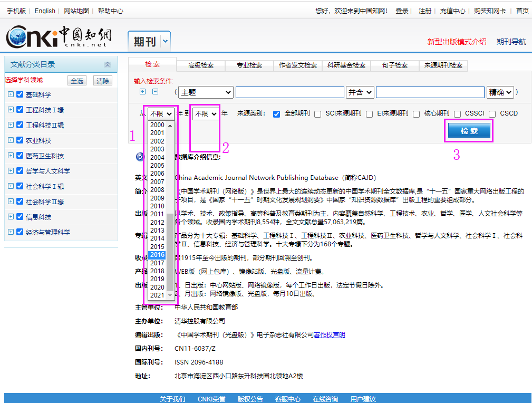
Task: Open the 著作权声明 link
Action: (x=330, y=335)
